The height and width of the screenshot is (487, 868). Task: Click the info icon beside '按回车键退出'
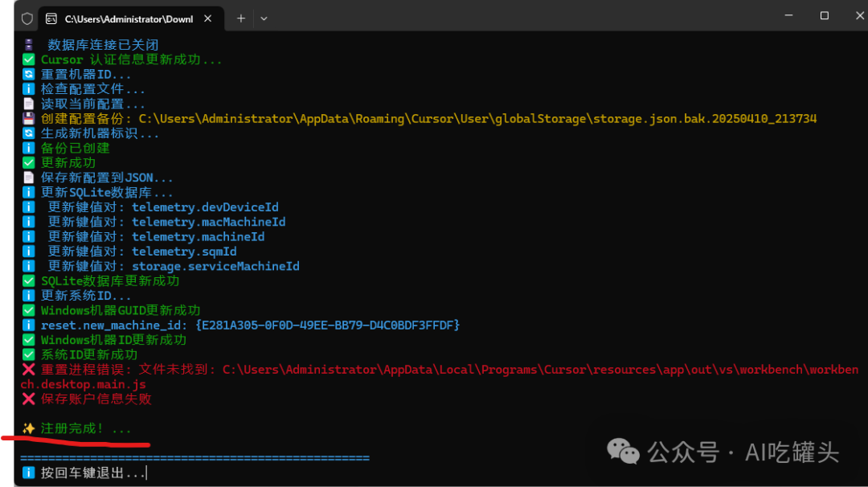[x=29, y=473]
